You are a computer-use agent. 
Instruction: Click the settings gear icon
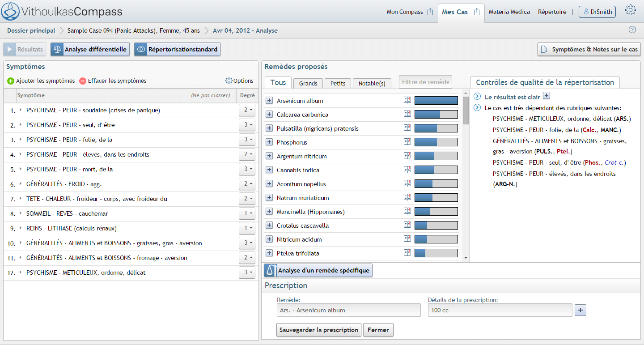(631, 10)
